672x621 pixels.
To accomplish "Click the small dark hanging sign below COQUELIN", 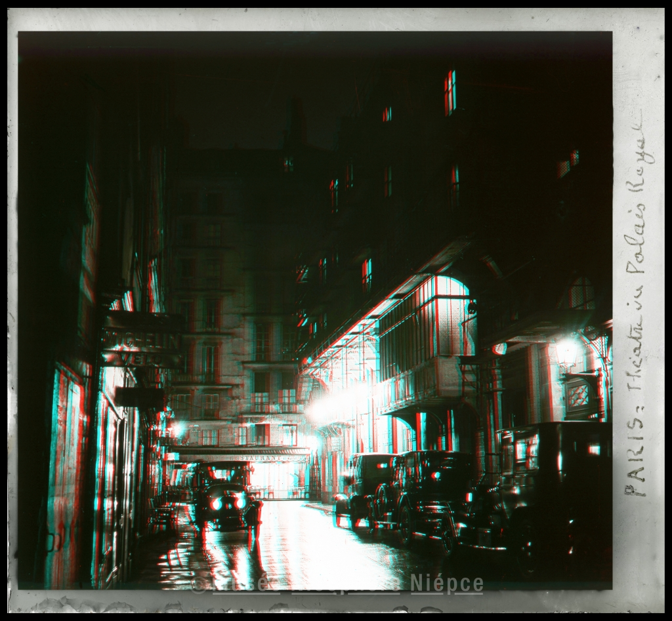I will [x=140, y=397].
